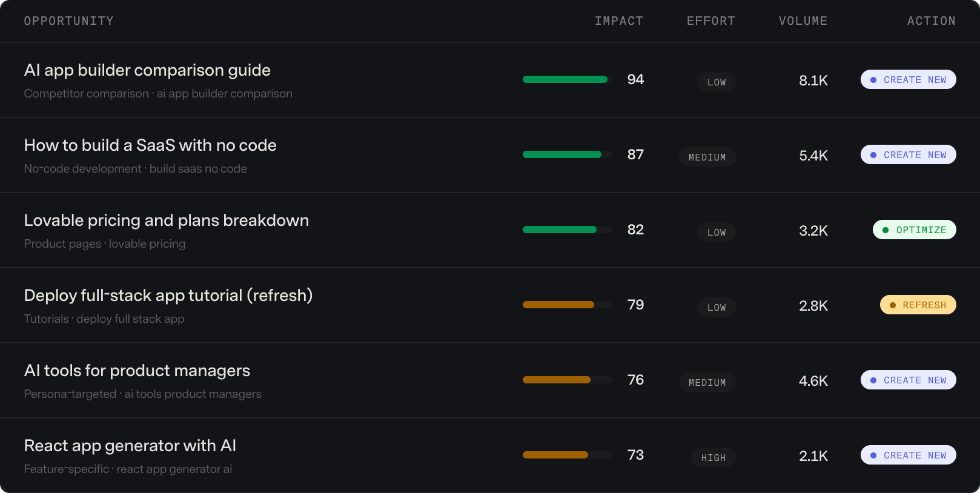The height and width of the screenshot is (493, 980).
Task: Sort by the Volume column header
Action: coord(803,21)
